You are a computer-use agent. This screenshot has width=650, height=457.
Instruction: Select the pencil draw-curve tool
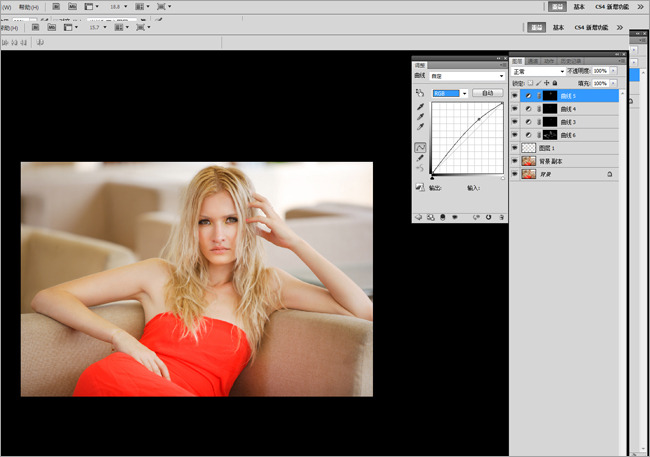[420, 158]
